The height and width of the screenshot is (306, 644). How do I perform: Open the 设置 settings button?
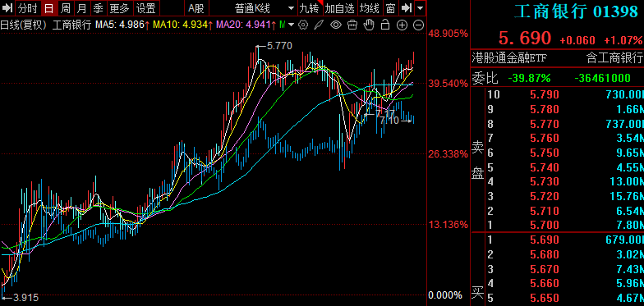pos(146,8)
